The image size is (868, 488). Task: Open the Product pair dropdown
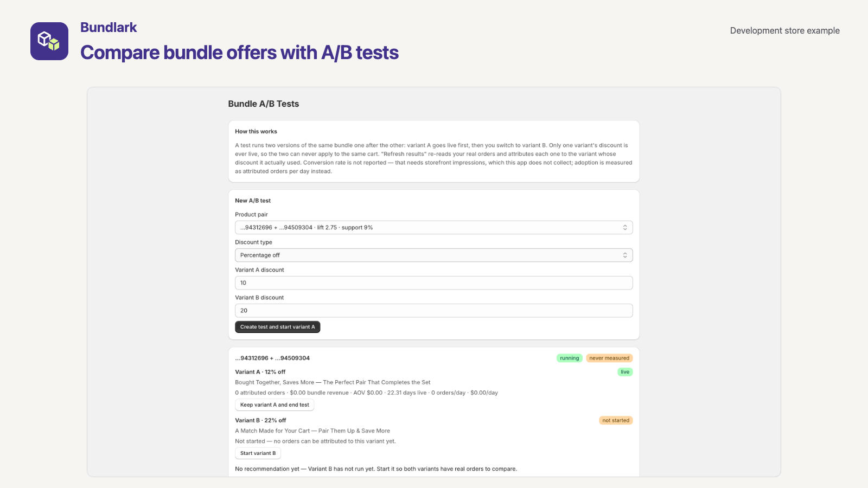point(433,228)
